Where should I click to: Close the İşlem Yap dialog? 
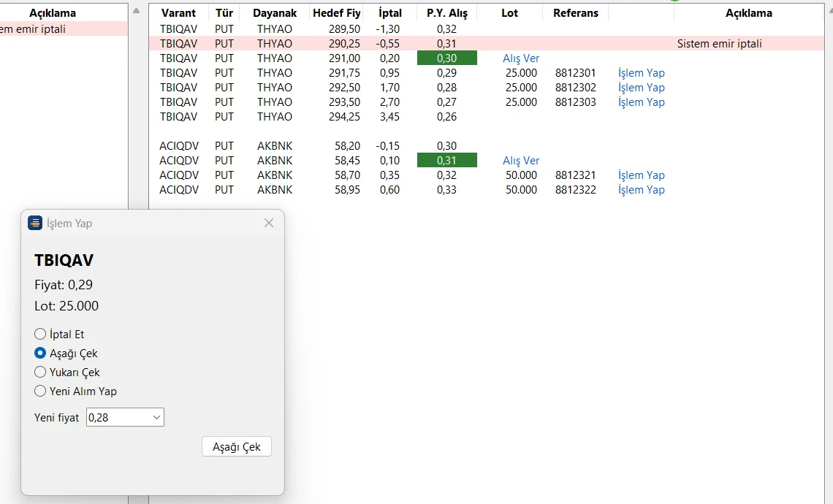[x=269, y=223]
